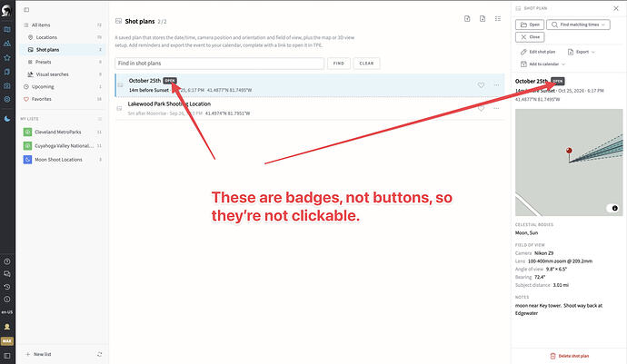Click the Close button in details panel

[x=530, y=37]
